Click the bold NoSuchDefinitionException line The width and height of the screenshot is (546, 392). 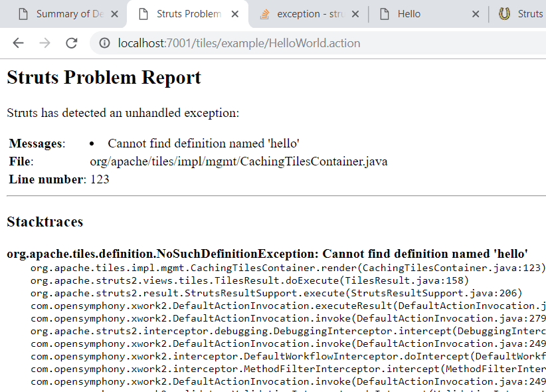267,254
